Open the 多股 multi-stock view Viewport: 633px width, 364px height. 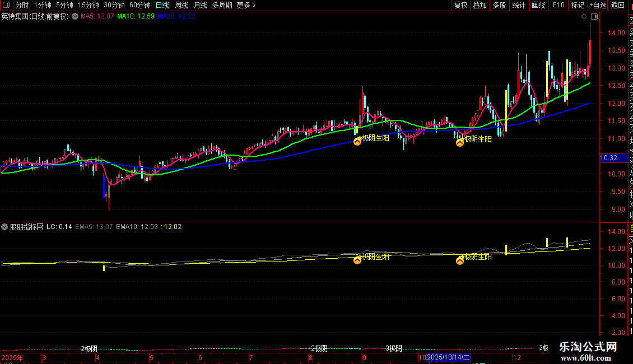click(x=499, y=5)
